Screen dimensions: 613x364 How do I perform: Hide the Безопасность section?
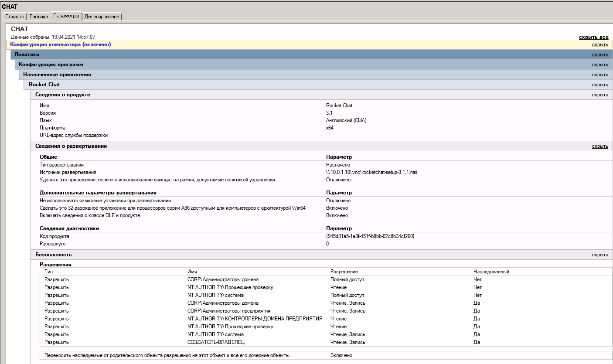(600, 255)
